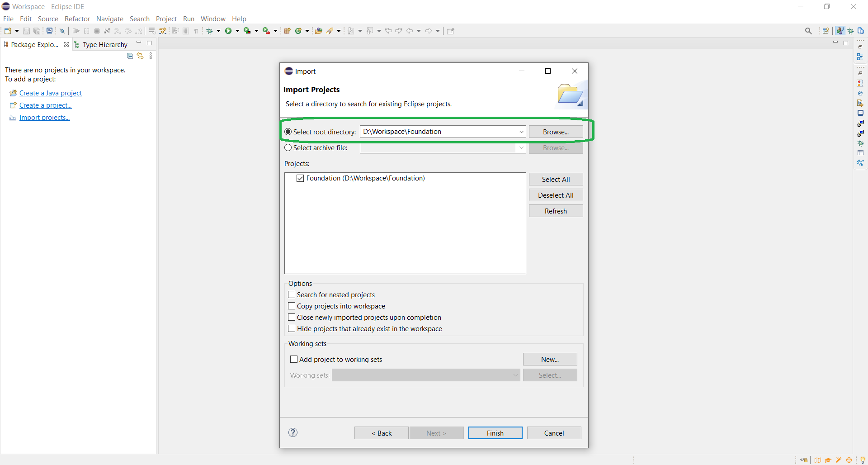Uncheck the Foundation project checkbox

[300, 178]
